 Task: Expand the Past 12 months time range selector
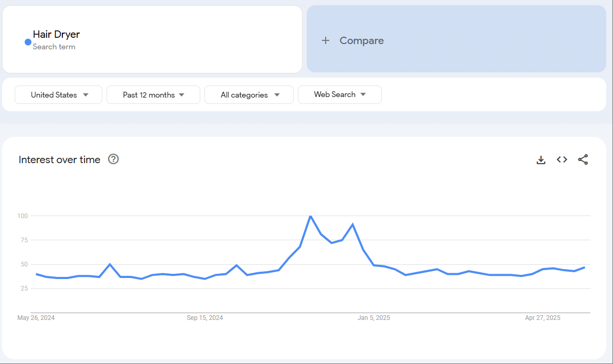coord(153,94)
